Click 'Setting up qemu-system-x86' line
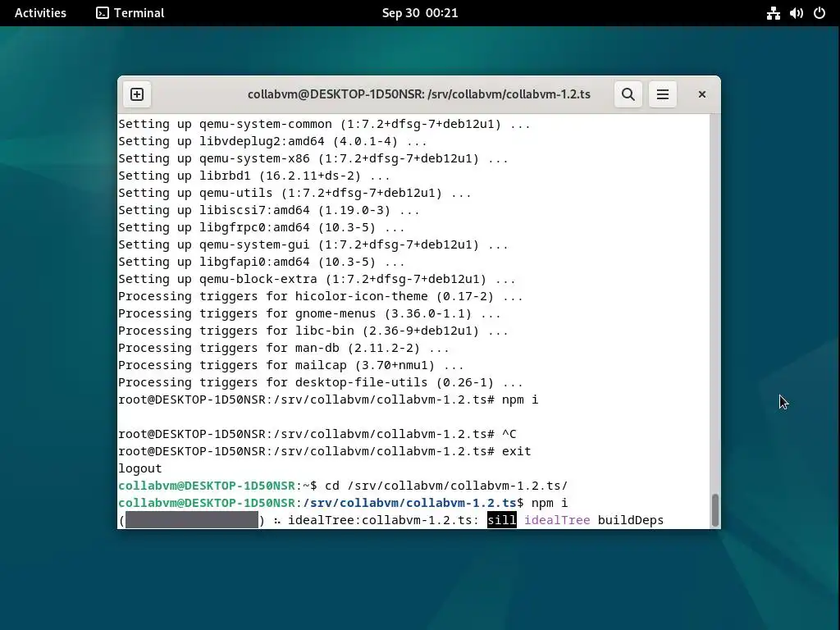 click(313, 158)
